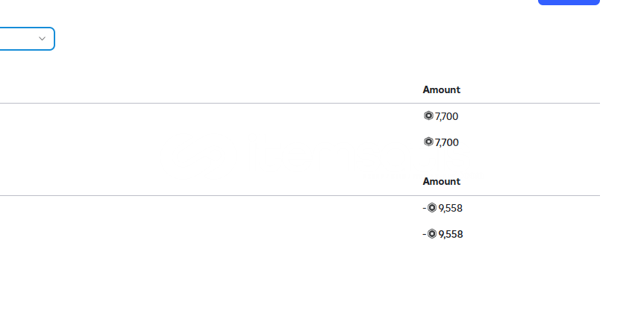Click empty area inside the dropdown field
Image resolution: width=644 pixels, height=313 pixels.
16,39
